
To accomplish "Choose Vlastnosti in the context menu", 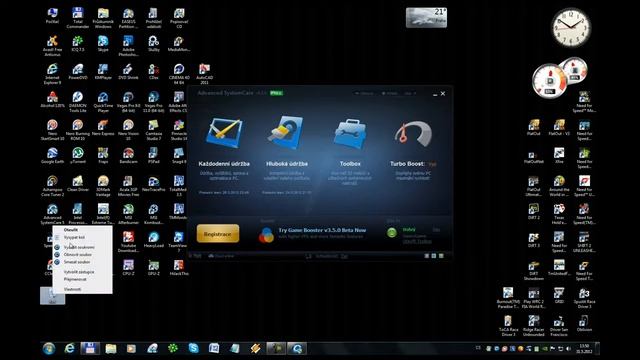I will pos(72,289).
